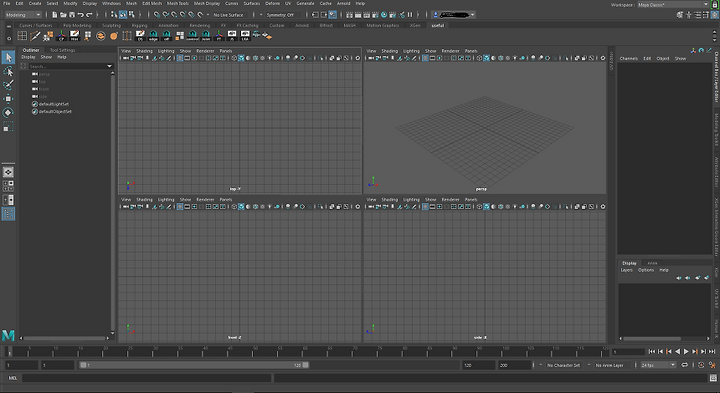
Task: Activate the Lasso Select tool
Action: coord(8,71)
